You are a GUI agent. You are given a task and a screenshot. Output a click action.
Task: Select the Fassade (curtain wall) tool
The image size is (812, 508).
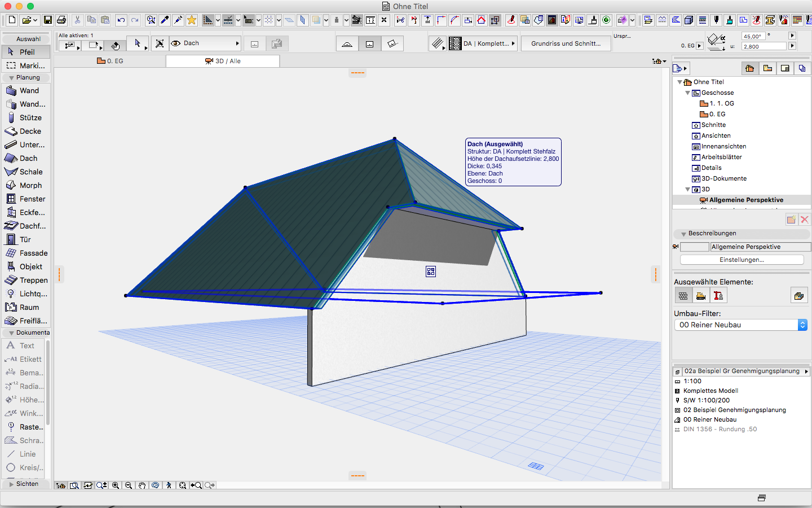pyautogui.click(x=26, y=253)
